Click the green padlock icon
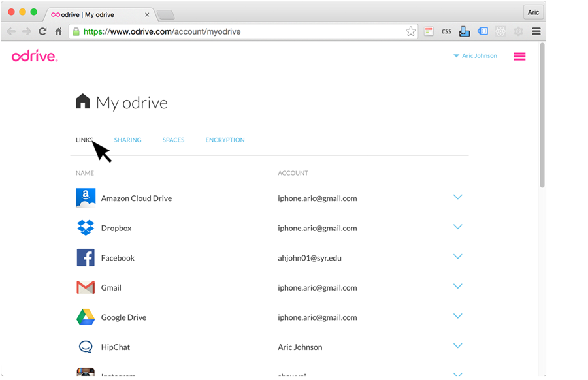588x380 pixels. 76,31
